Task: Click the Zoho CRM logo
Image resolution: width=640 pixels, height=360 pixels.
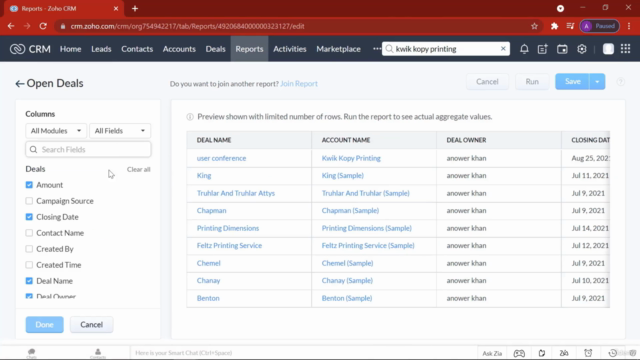Action: click(x=30, y=49)
